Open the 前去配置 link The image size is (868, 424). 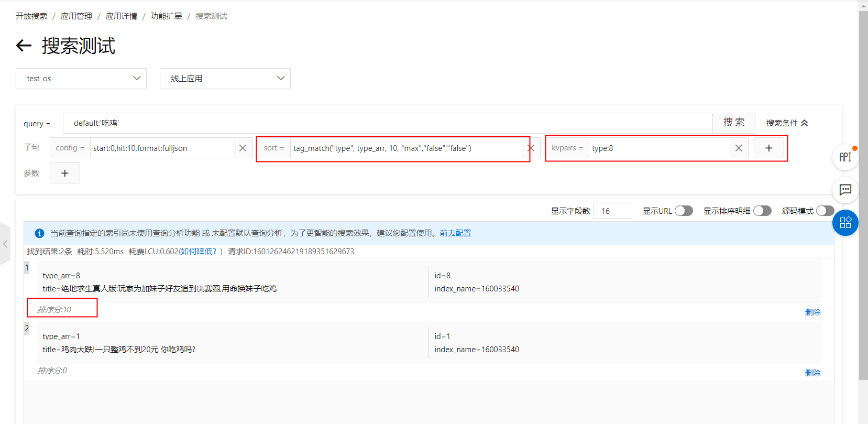point(455,233)
